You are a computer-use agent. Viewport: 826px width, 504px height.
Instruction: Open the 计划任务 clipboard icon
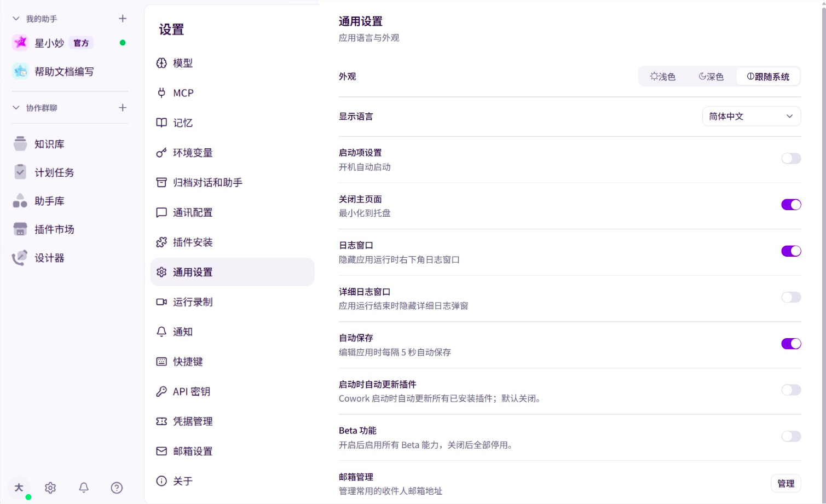[x=20, y=172]
